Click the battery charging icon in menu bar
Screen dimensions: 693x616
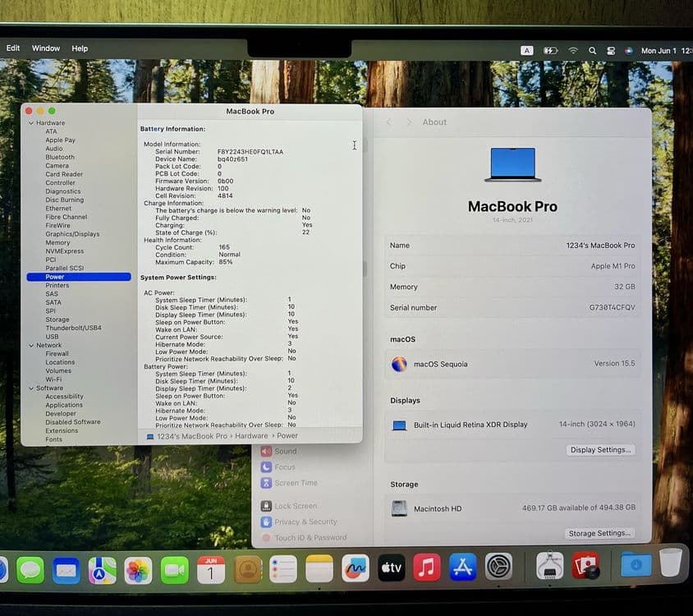[x=550, y=50]
